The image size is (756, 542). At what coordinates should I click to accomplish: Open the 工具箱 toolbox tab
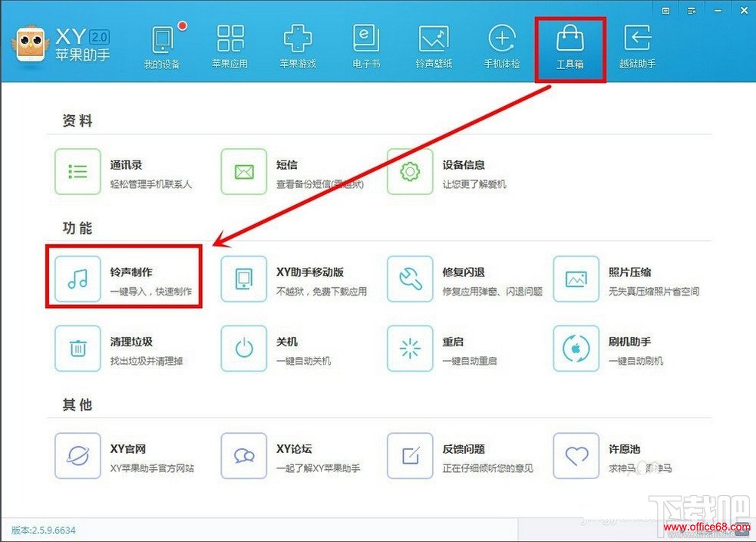click(x=570, y=48)
